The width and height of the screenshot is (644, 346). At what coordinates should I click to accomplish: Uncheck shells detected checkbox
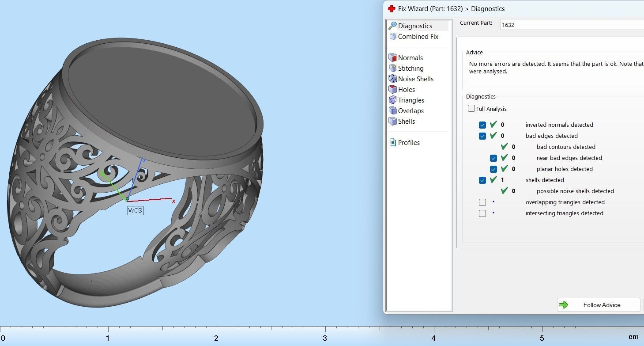[482, 180]
